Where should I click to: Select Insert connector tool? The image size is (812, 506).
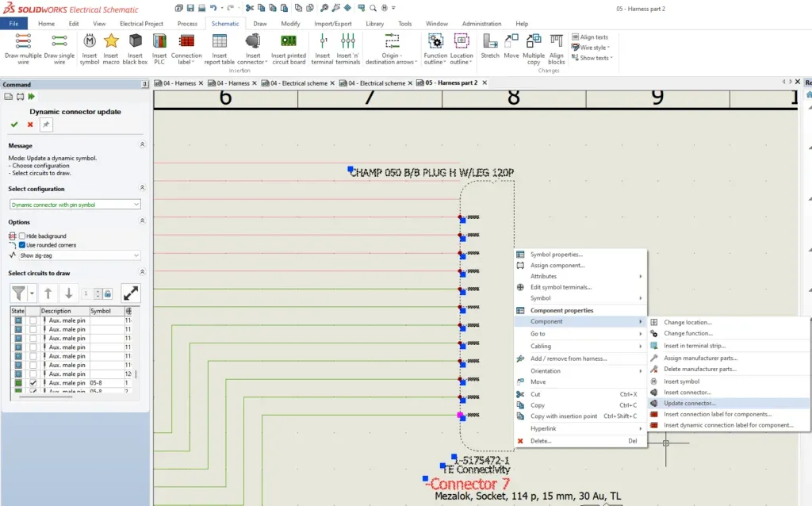click(253, 48)
